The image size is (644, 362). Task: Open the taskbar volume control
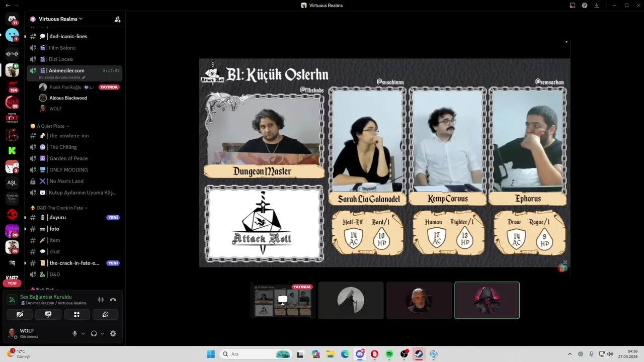tap(610, 354)
